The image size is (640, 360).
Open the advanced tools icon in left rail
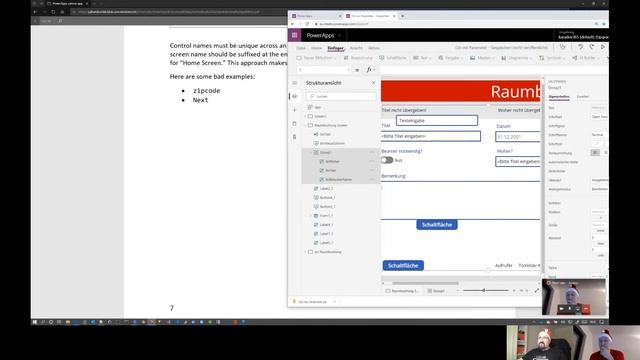(294, 137)
